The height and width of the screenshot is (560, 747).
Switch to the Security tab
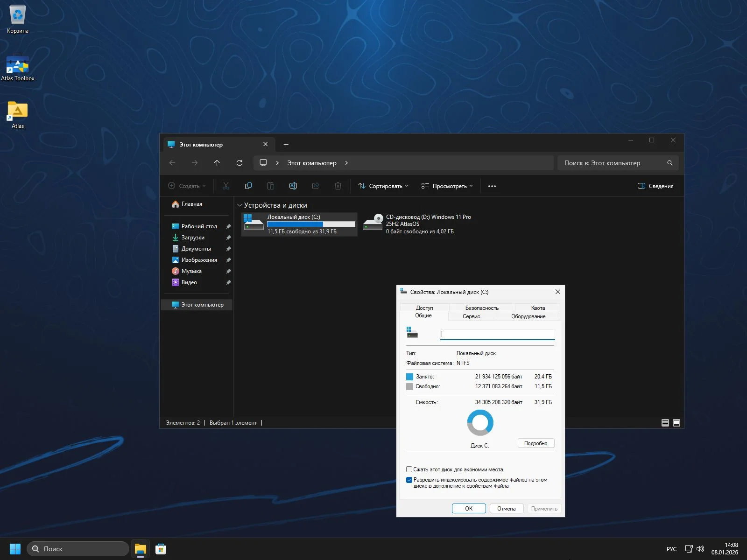click(x=482, y=308)
